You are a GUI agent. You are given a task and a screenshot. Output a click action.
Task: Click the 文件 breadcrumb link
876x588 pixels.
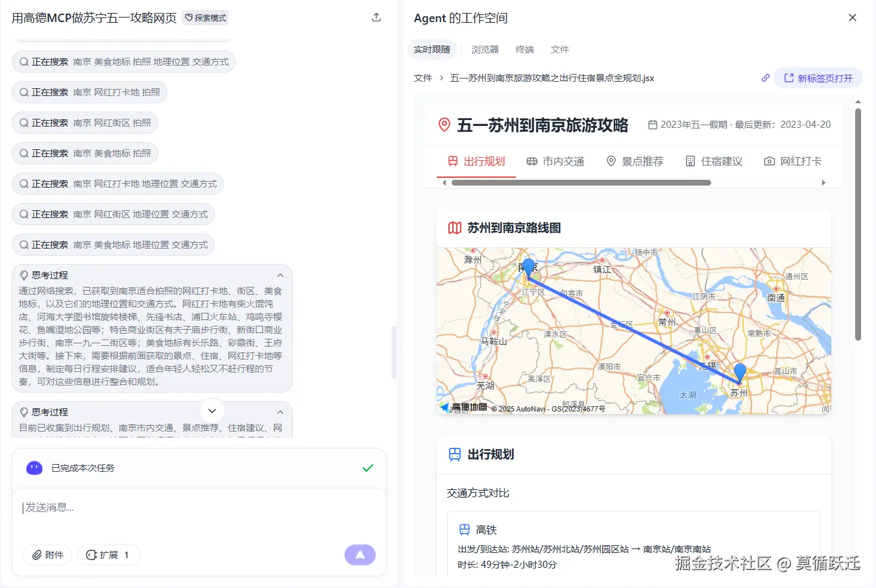tap(423, 78)
